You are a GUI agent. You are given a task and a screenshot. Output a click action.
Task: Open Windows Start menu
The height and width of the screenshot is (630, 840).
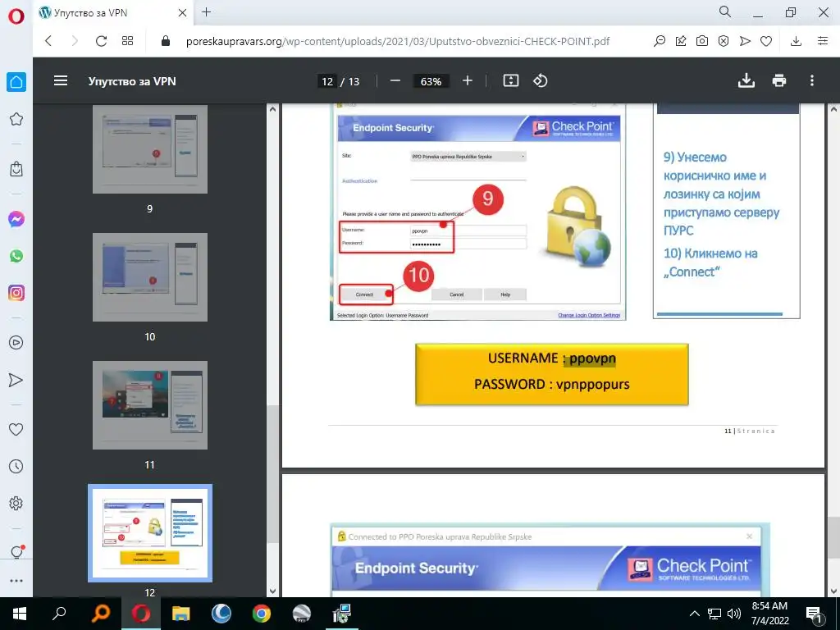[20, 614]
